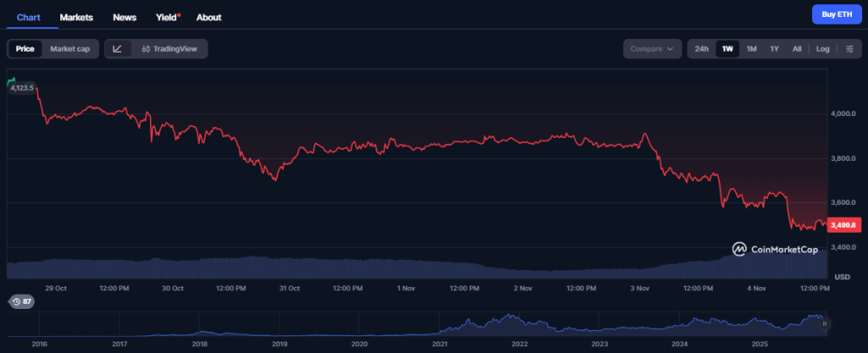Select the 1Y time range
868x353 pixels.
[x=774, y=49]
